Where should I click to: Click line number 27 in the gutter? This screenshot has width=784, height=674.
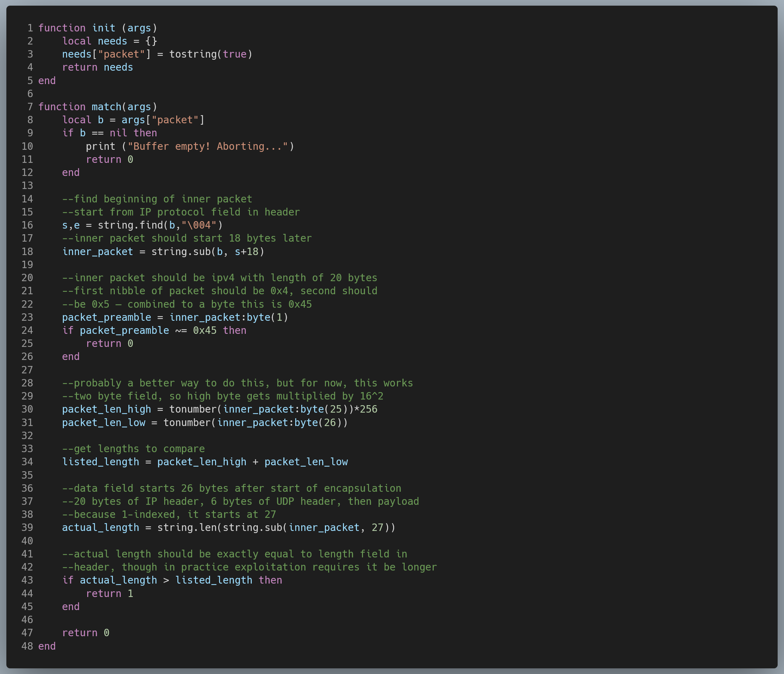27,370
